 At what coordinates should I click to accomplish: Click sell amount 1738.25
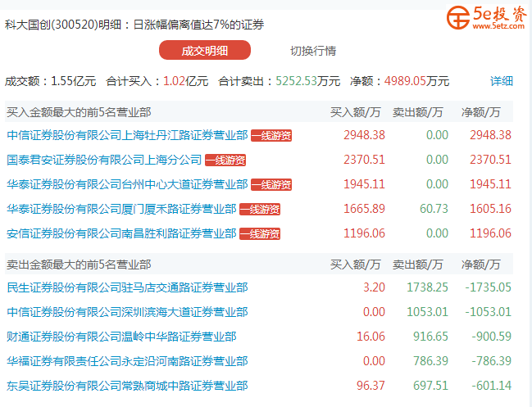427,287
